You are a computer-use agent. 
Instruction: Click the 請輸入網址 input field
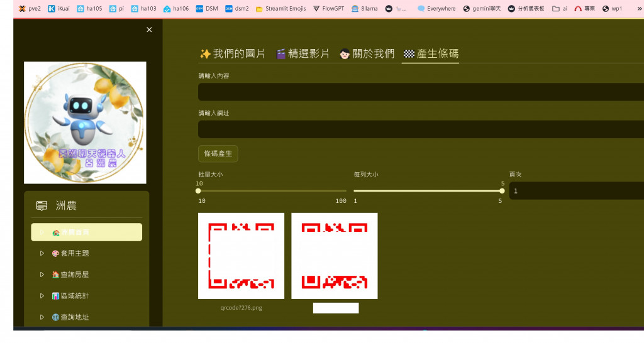pos(421,129)
